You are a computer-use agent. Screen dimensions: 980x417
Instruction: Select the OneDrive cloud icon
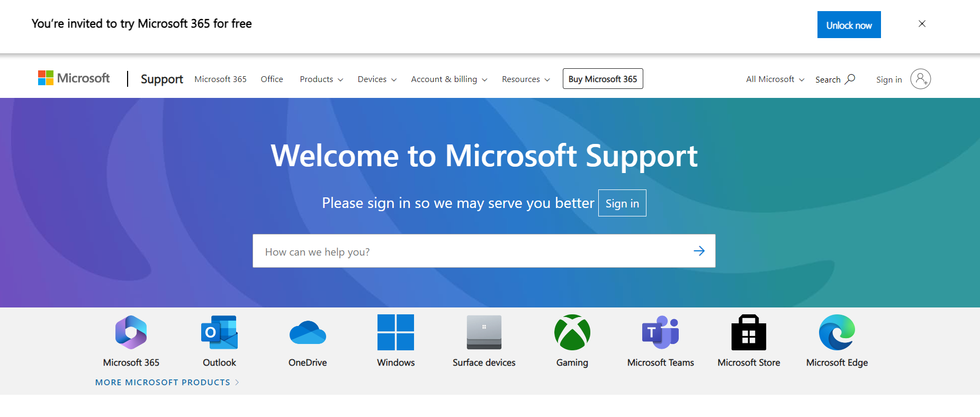(x=308, y=332)
